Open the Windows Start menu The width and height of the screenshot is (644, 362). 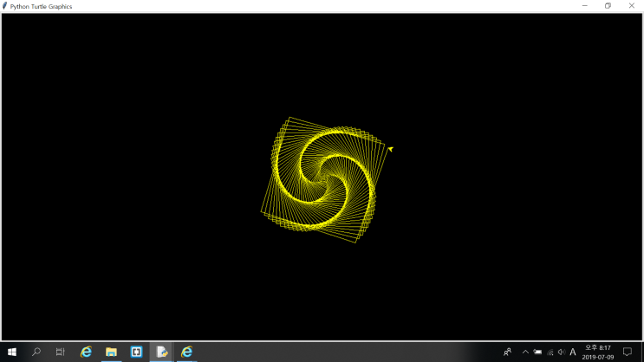tap(12, 352)
